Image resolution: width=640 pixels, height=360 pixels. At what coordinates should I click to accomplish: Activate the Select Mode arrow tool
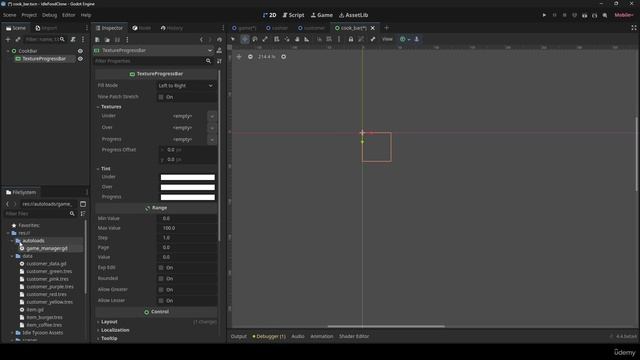(233, 39)
